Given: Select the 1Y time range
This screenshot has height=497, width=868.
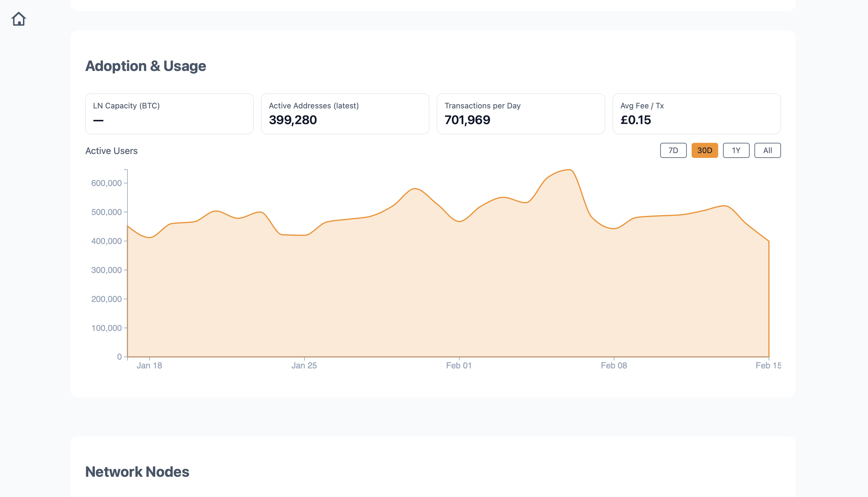Looking at the screenshot, I should click(736, 150).
